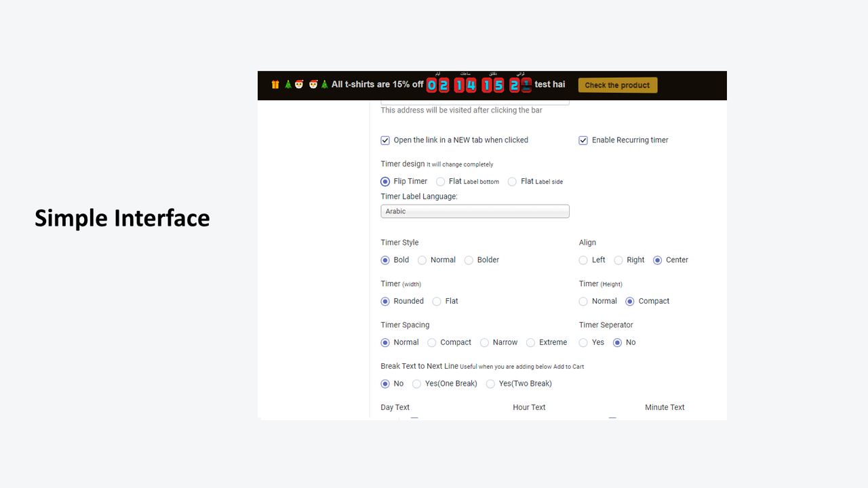Select No for Break Text to Next Line
This screenshot has height=488, width=868.
(x=385, y=384)
